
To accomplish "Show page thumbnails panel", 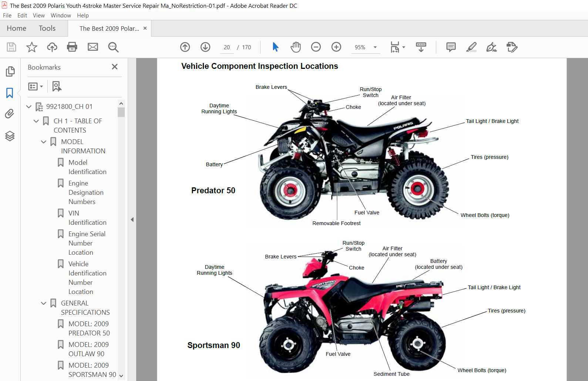I will point(10,71).
